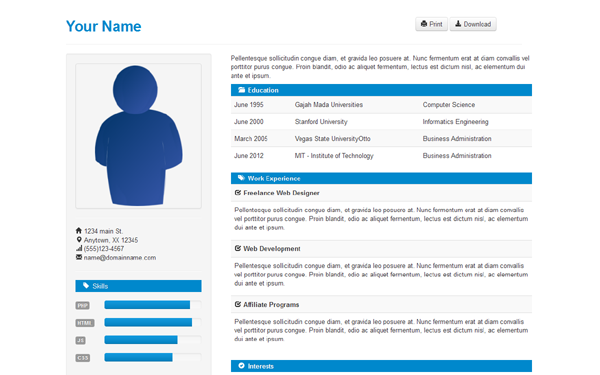Click the paragraph under Affiliate Programs
Viewport: 600px width, 375px height.
coord(381,330)
